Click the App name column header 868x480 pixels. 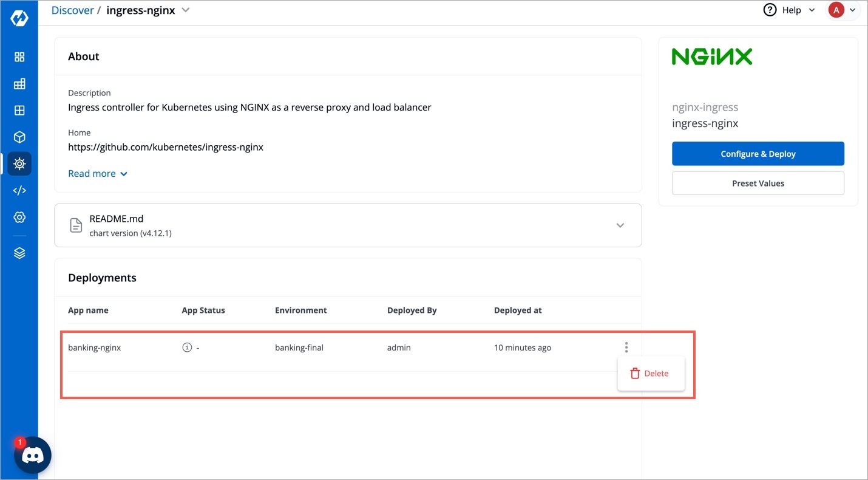click(89, 310)
